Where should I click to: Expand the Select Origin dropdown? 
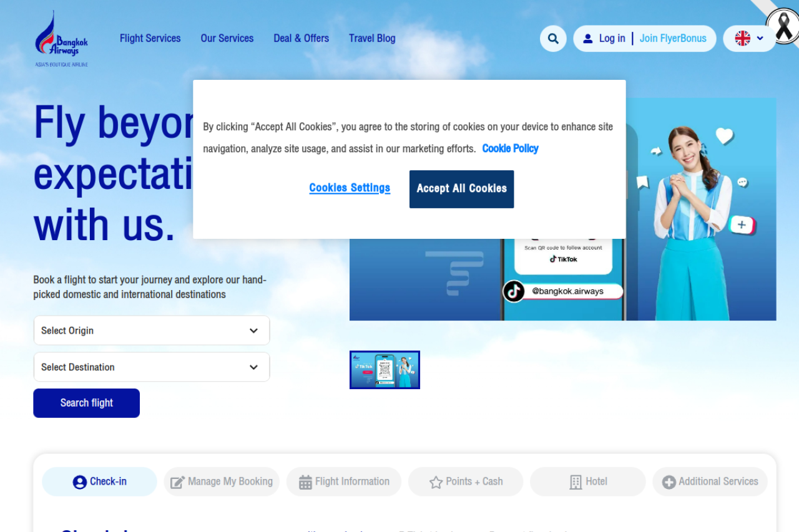(x=152, y=331)
